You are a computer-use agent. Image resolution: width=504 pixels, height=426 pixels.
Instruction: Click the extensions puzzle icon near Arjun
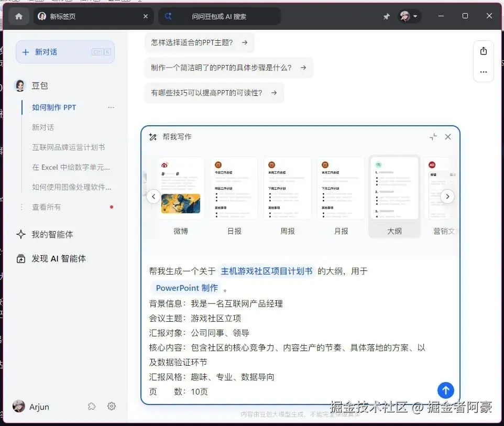tap(92, 407)
